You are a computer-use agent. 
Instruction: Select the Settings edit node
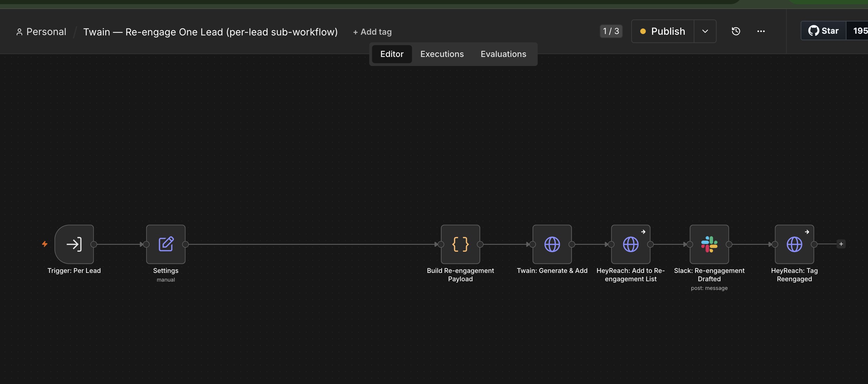point(166,244)
